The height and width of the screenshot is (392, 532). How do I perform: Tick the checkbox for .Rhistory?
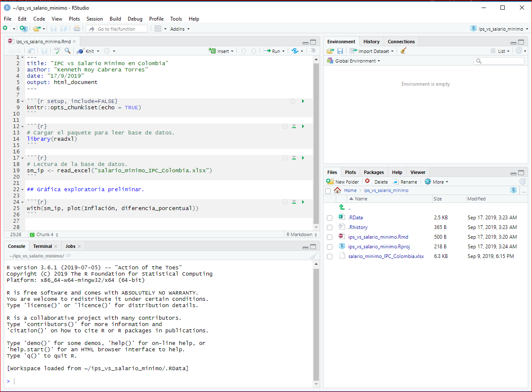pyautogui.click(x=329, y=227)
